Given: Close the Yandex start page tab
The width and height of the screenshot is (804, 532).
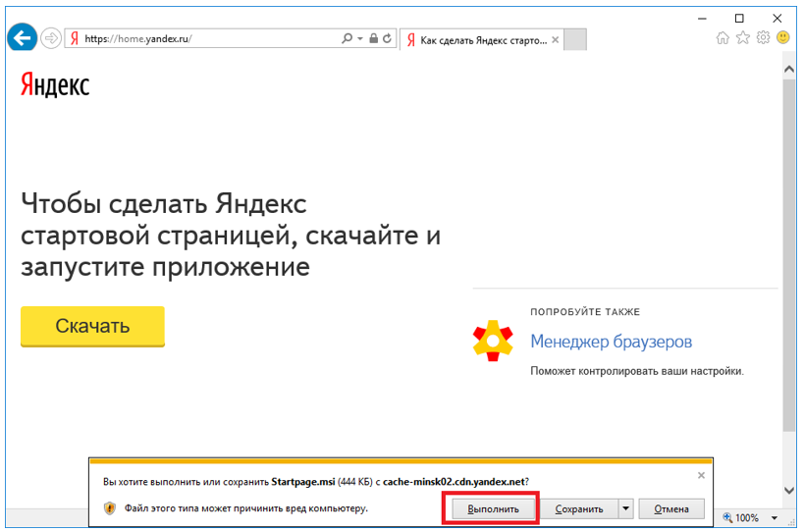Looking at the screenshot, I should [x=556, y=40].
